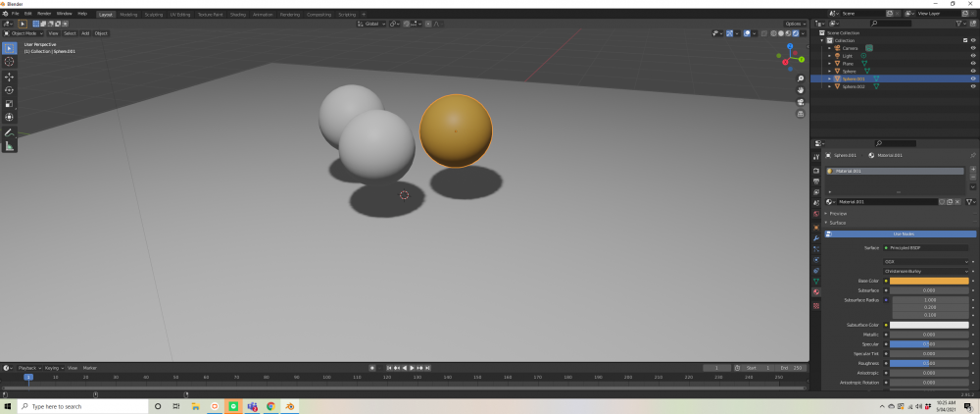Toggle camera view in the viewport
The height and width of the screenshot is (414, 980).
(801, 101)
